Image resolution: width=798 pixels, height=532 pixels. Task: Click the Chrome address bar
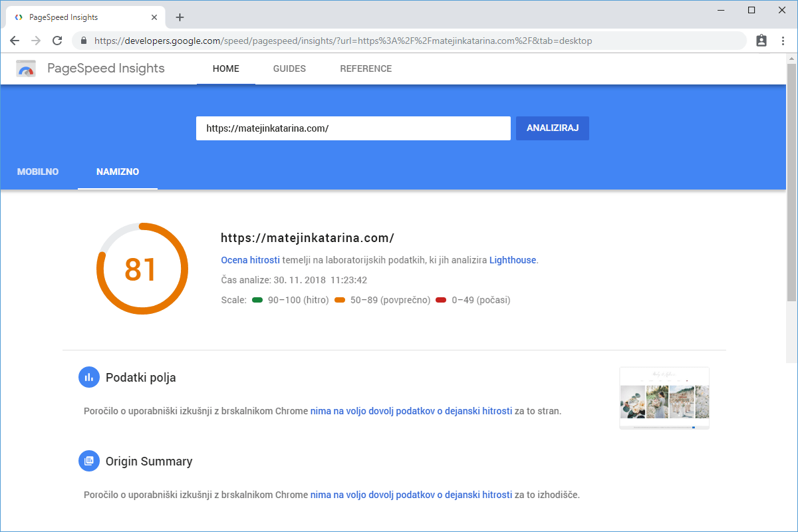pyautogui.click(x=409, y=41)
